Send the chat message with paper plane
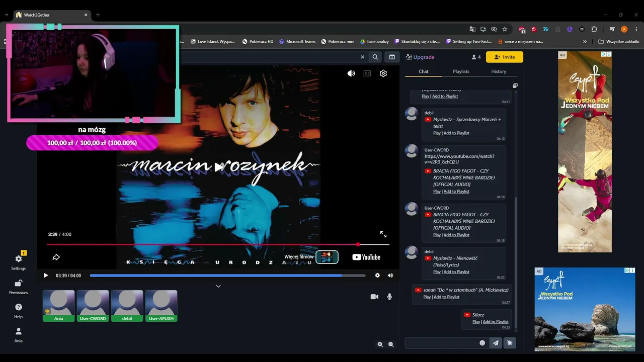644x362 pixels. pos(496,343)
